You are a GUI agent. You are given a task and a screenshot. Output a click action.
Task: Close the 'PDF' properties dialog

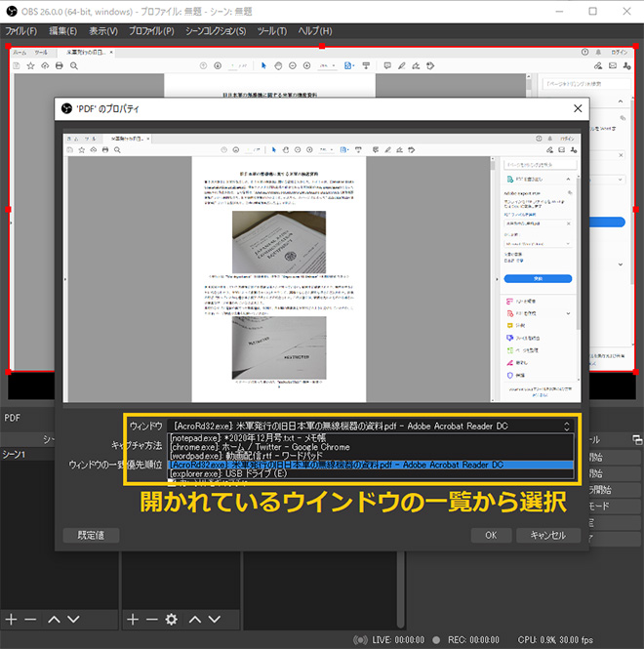pyautogui.click(x=578, y=108)
